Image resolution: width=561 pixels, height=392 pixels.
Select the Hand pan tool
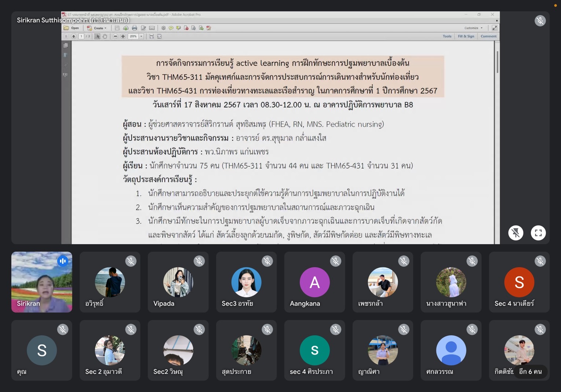tap(105, 36)
